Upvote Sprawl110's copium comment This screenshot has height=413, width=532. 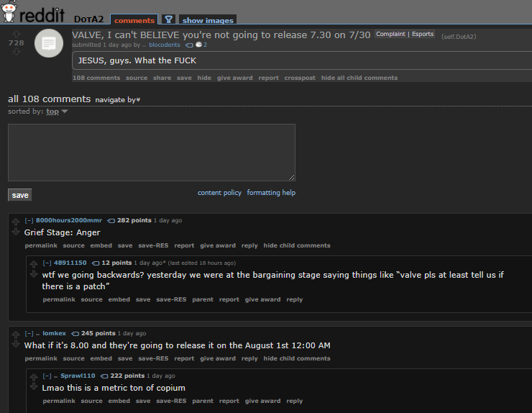click(x=34, y=377)
